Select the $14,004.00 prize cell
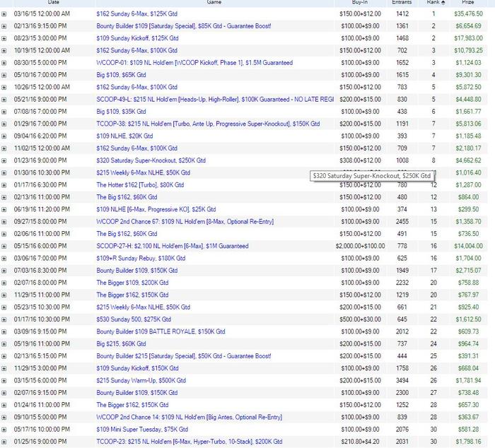The image size is (495, 448). [x=468, y=246]
